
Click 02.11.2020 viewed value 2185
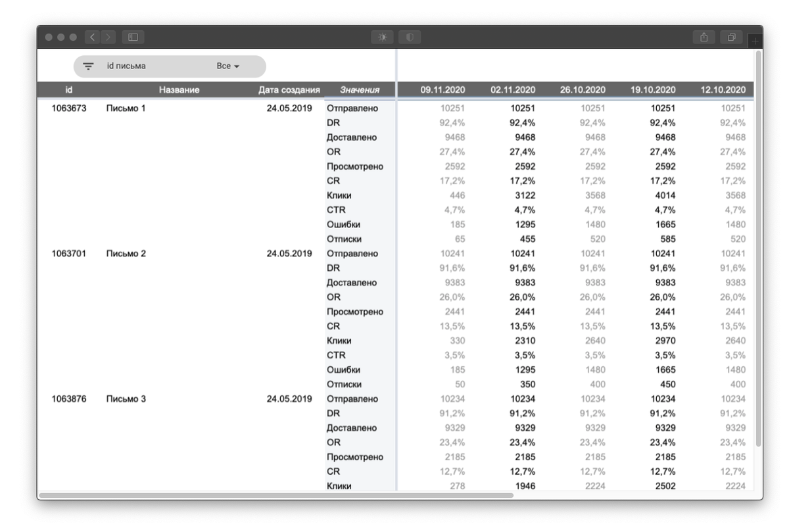click(x=524, y=457)
